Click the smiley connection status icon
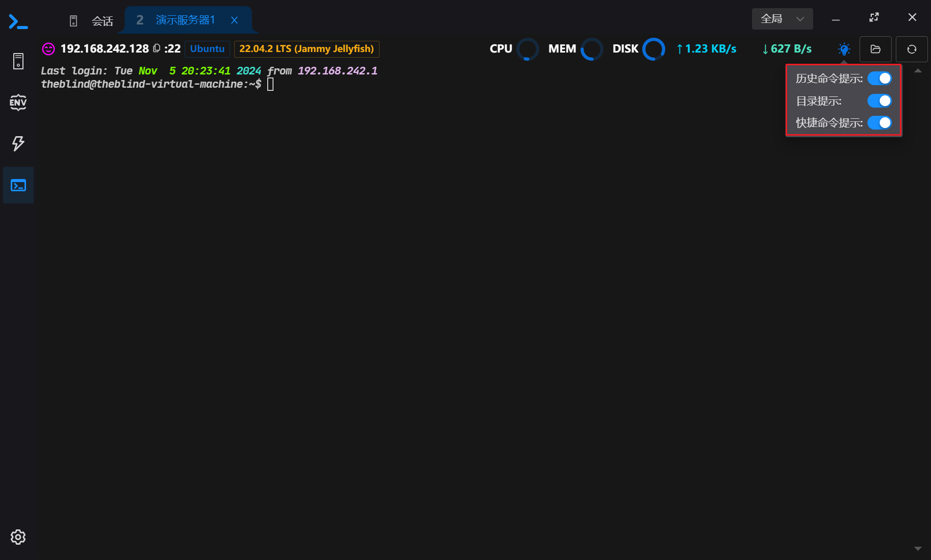 pyautogui.click(x=48, y=49)
